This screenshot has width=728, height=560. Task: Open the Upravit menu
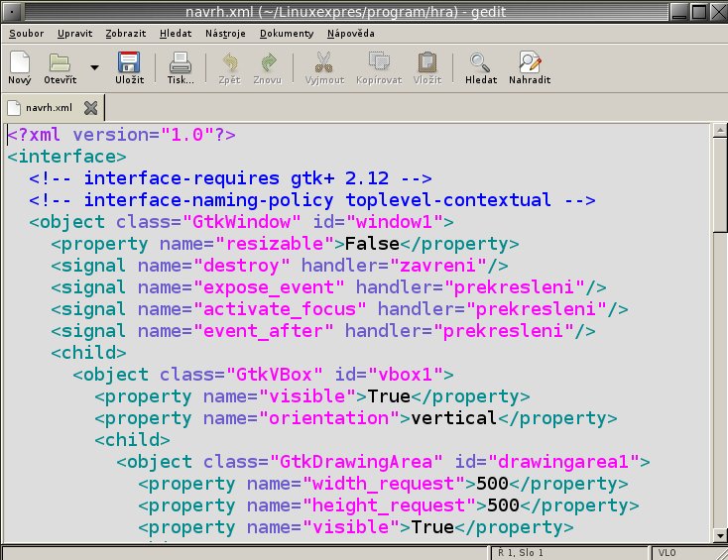pyautogui.click(x=74, y=34)
